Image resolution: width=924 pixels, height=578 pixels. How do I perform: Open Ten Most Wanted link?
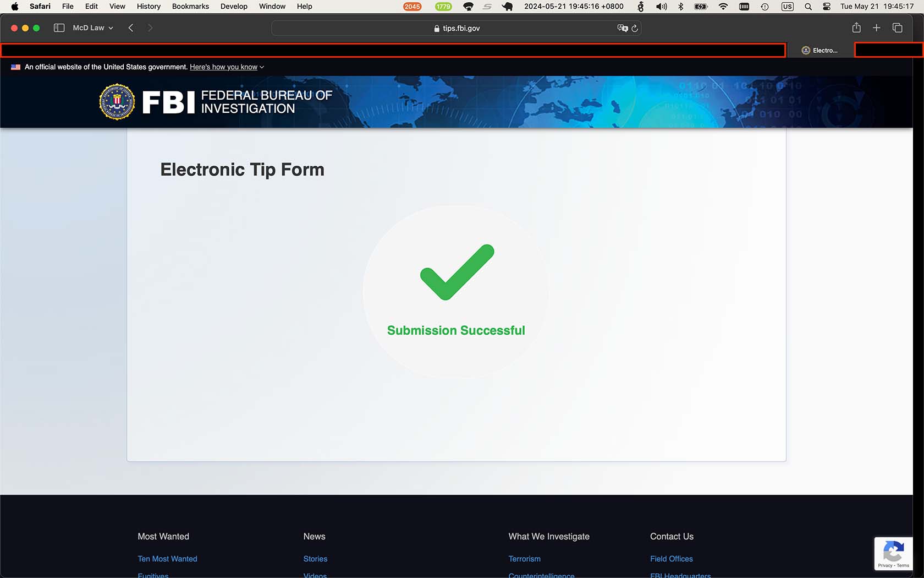167,559
